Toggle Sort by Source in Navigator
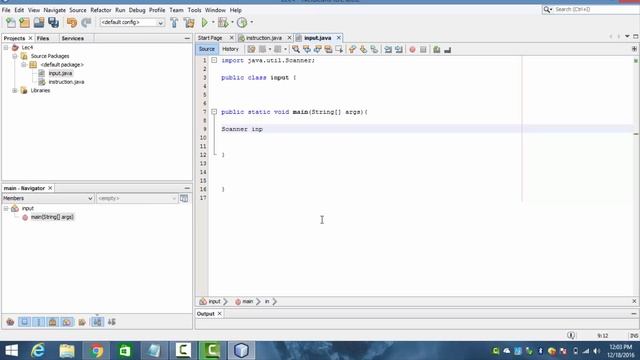The width and height of the screenshot is (640, 360). (x=111, y=322)
